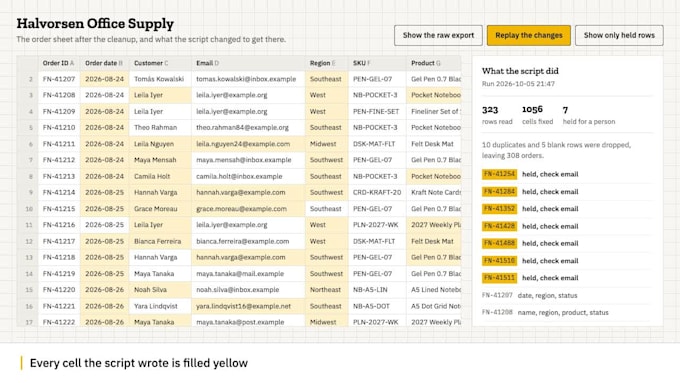
Task: Select order ID cell FN-41220
Action: (x=59, y=290)
